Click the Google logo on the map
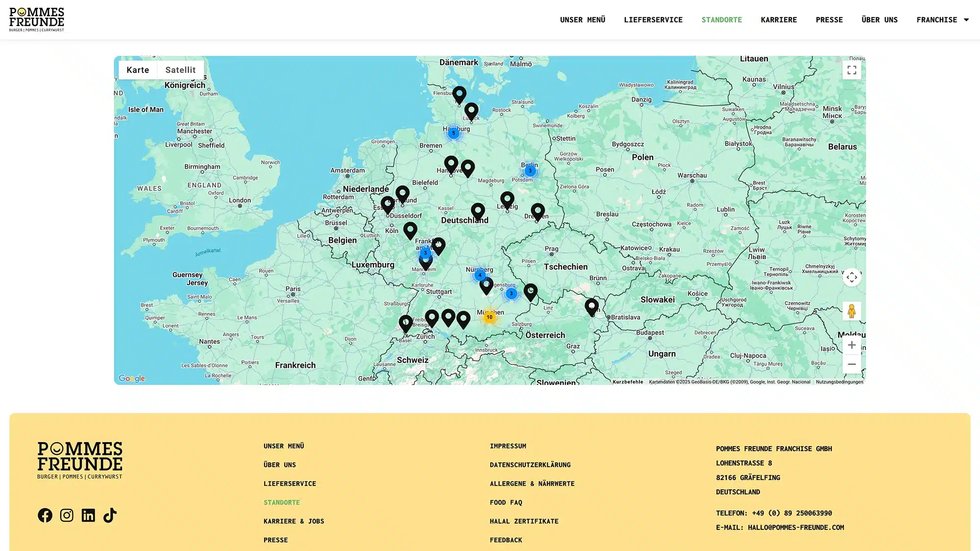 (x=132, y=378)
